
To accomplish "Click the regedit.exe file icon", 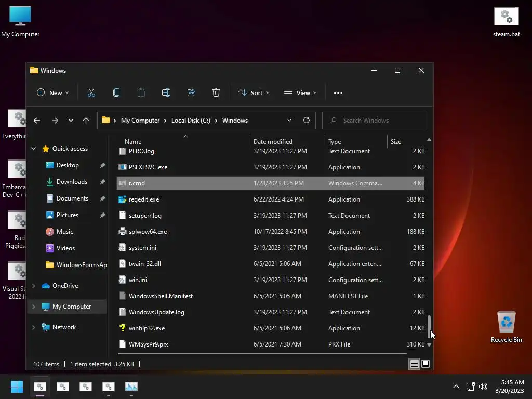I will [x=122, y=199].
